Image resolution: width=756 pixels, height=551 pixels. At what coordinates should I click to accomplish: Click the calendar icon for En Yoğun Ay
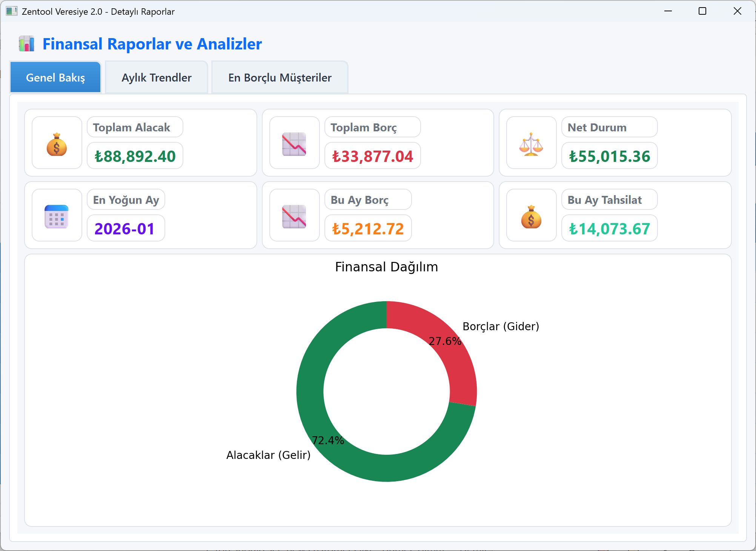(x=57, y=217)
